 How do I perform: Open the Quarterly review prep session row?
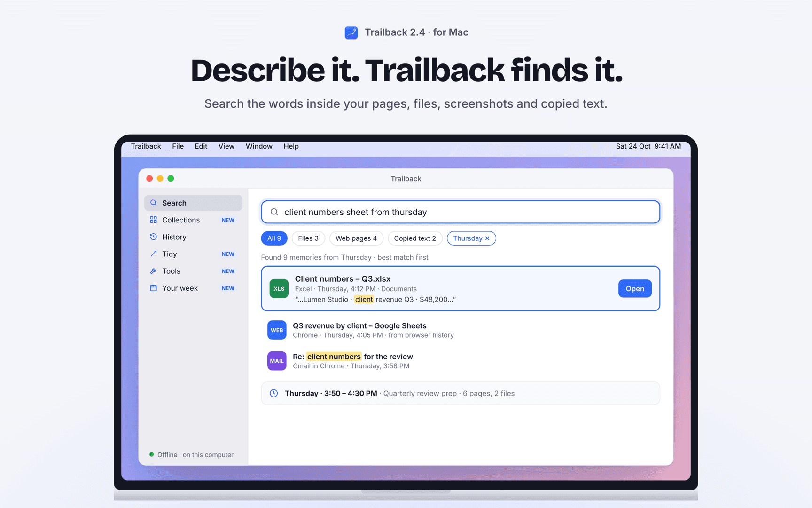point(461,393)
